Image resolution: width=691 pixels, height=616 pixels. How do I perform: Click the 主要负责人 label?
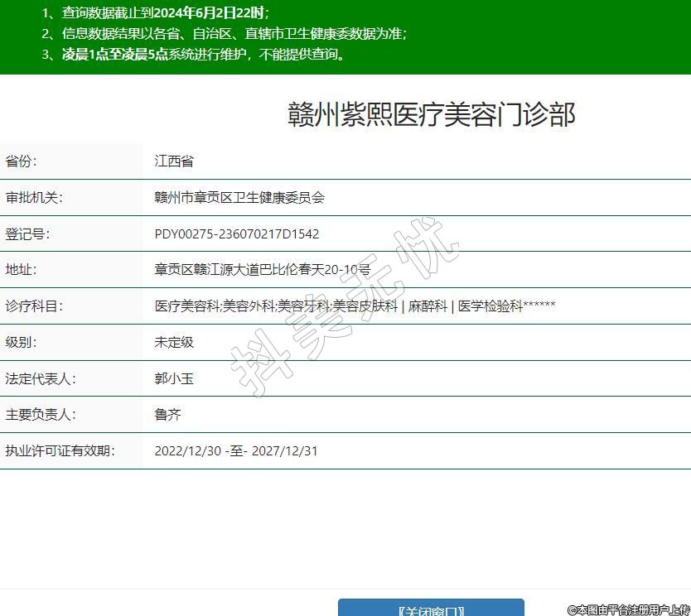tap(40, 415)
